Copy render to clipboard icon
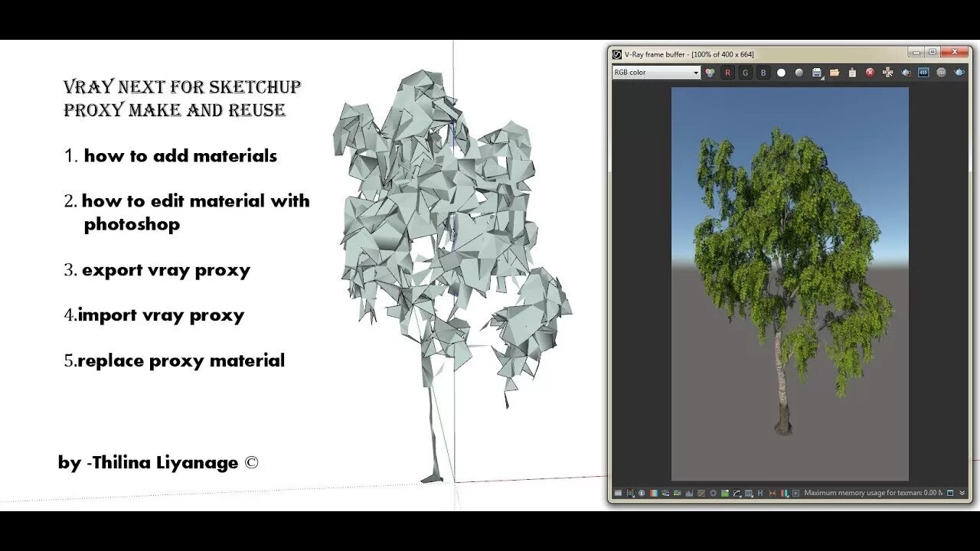 coord(852,73)
